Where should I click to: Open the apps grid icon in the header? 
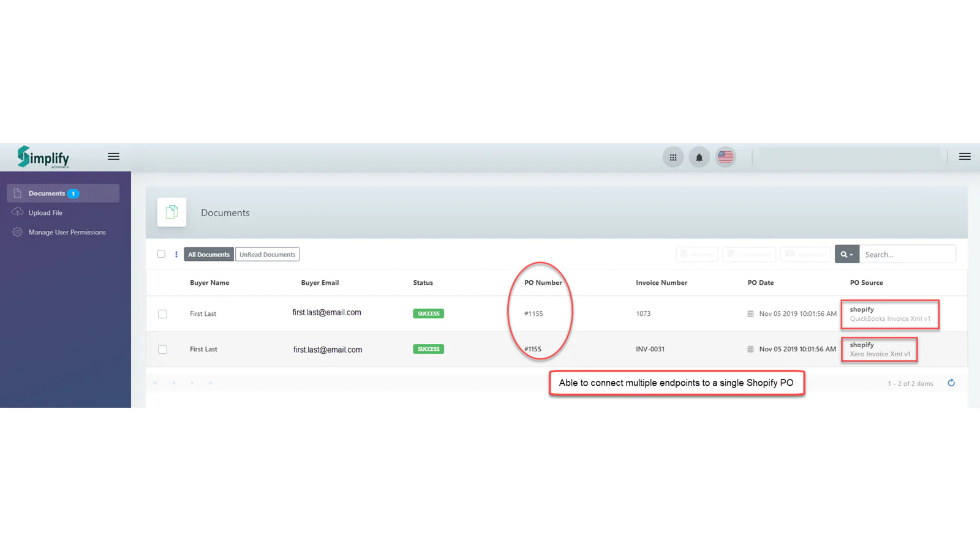coord(673,157)
